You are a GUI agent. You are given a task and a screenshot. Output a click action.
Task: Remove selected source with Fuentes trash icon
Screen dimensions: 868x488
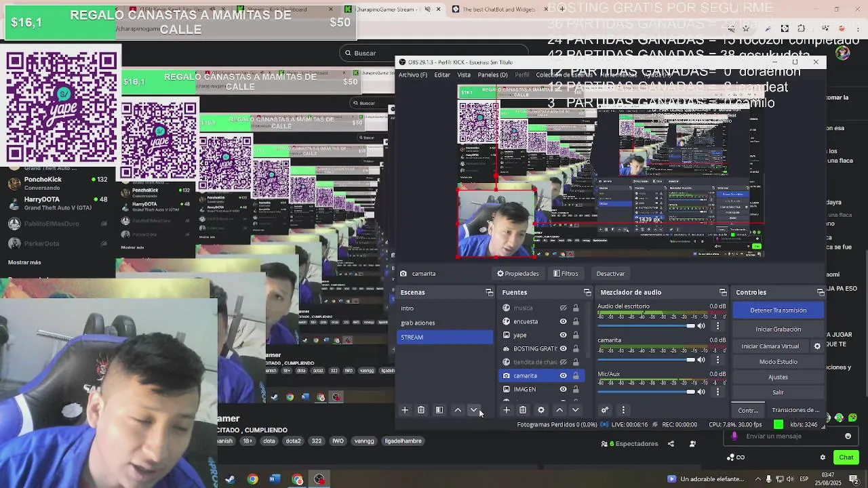point(523,410)
